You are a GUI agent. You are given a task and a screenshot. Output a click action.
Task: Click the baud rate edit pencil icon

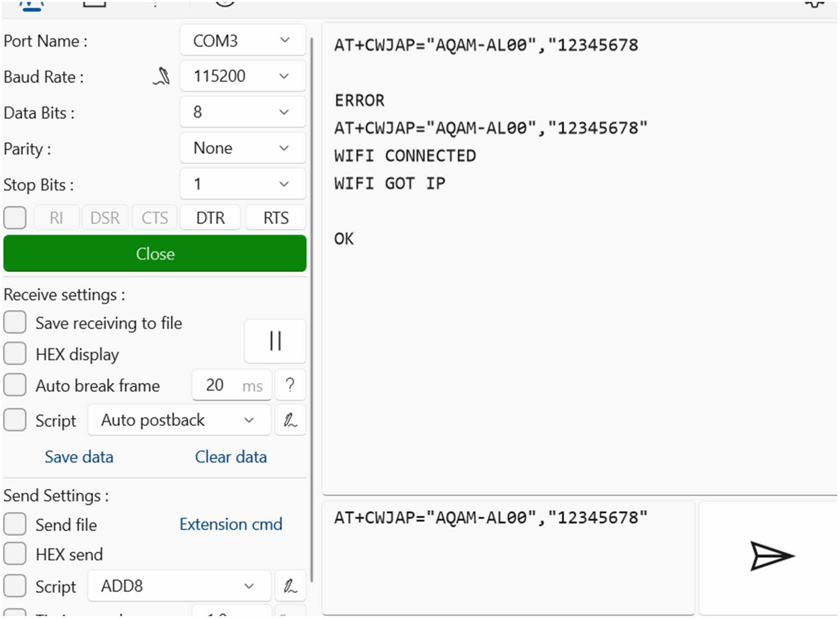click(x=162, y=76)
